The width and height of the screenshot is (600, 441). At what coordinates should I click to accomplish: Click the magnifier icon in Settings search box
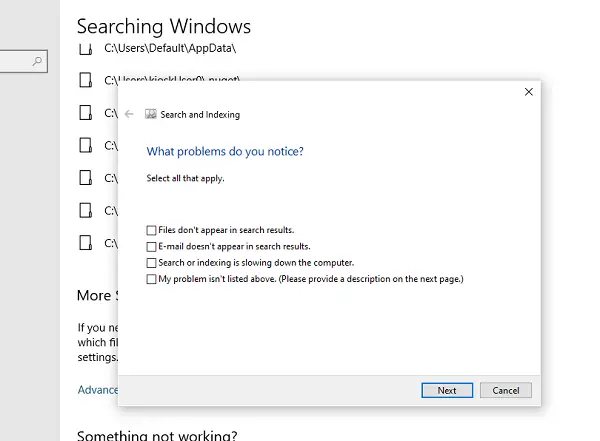coord(38,62)
